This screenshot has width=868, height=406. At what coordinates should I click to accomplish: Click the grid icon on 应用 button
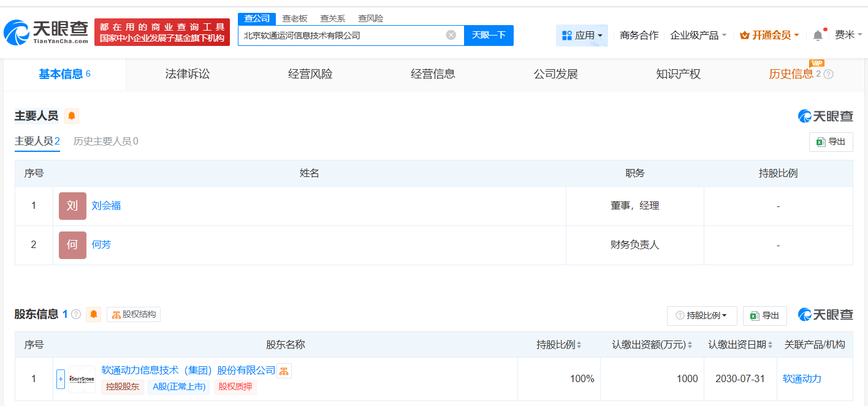566,35
